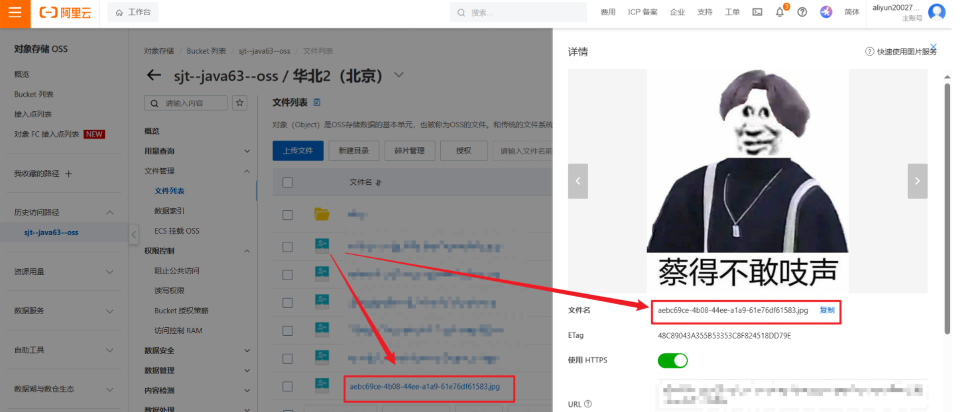Toggle the 使用 HTTPS switch
Screen dimensions: 980x412
(x=672, y=360)
